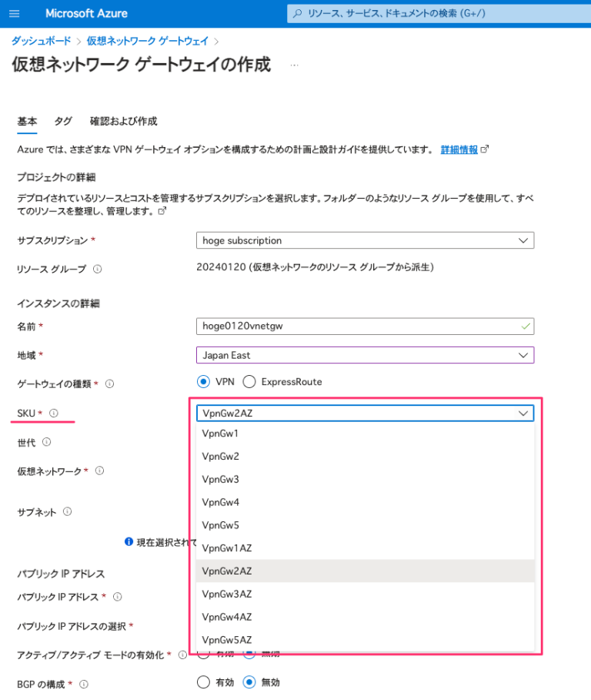This screenshot has height=700, width=591.
Task: Click the インスタンスの詳細 heading
Action: pos(58,303)
